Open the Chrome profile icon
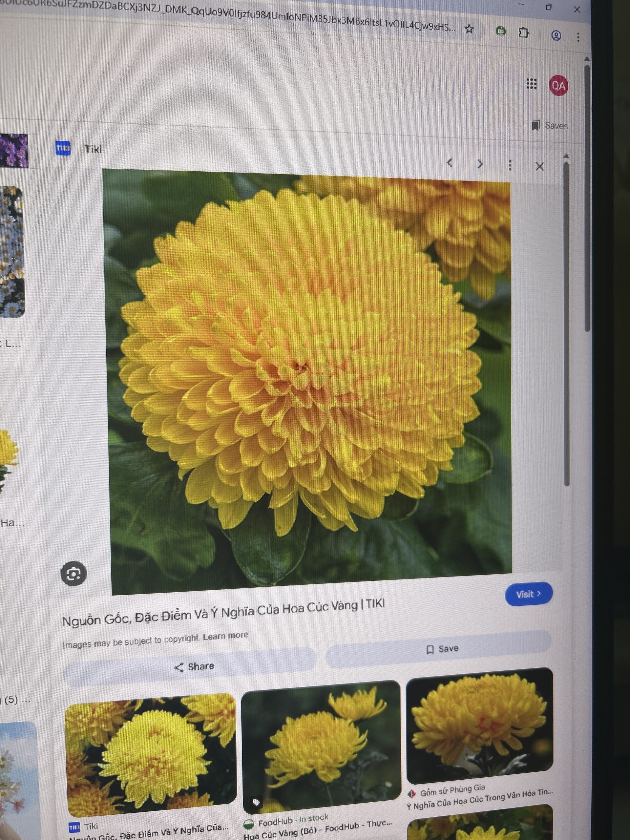Screen dimensions: 630x840 click(556, 36)
